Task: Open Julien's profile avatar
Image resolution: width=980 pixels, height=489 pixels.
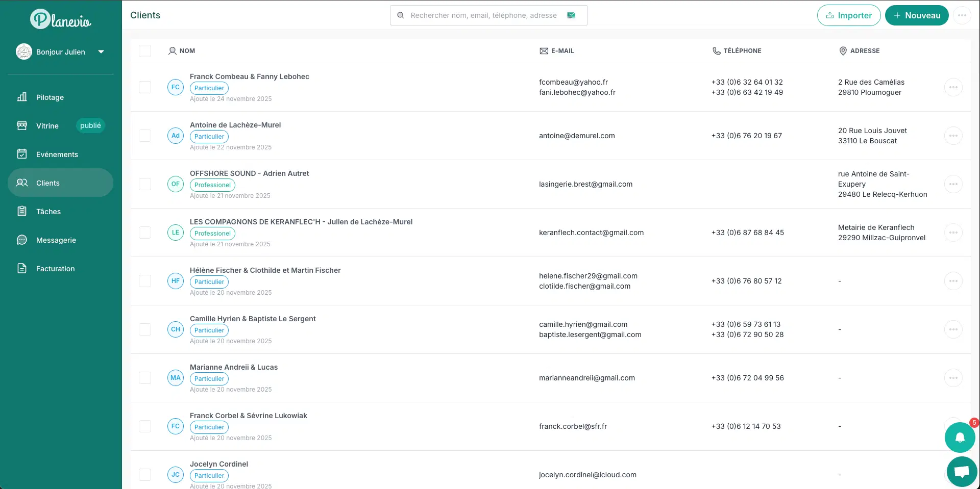Action: [x=24, y=52]
